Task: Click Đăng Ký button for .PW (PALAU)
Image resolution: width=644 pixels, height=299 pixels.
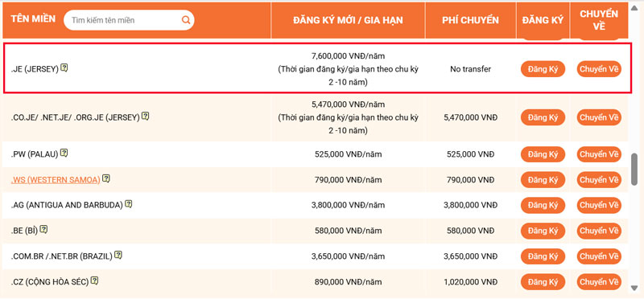Action: pyautogui.click(x=543, y=154)
